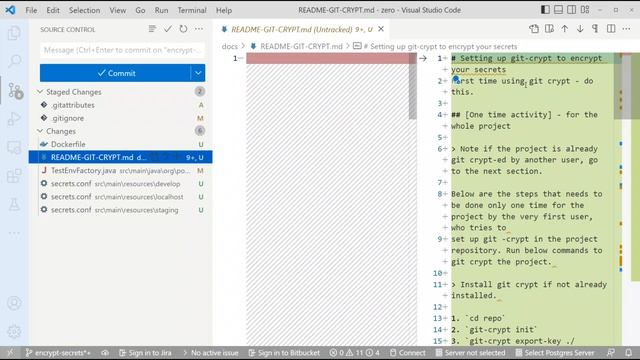Open errors and warnings problems indicator

(x=355, y=353)
